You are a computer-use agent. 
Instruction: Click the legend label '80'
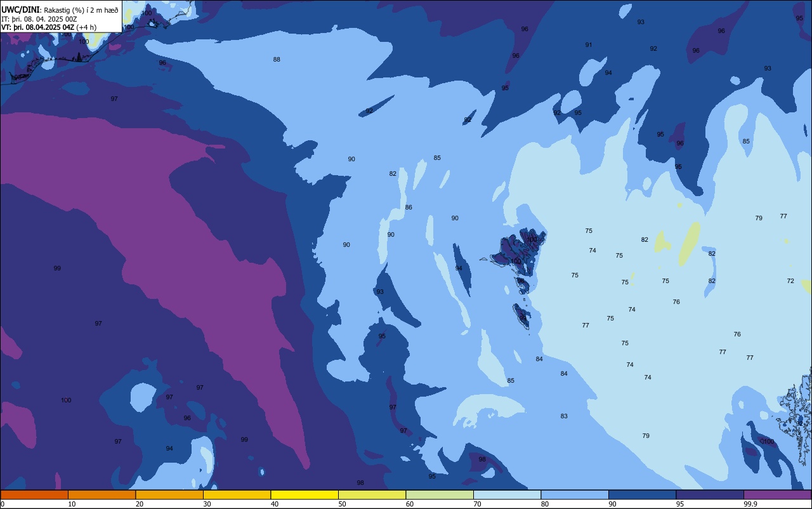tap(544, 504)
